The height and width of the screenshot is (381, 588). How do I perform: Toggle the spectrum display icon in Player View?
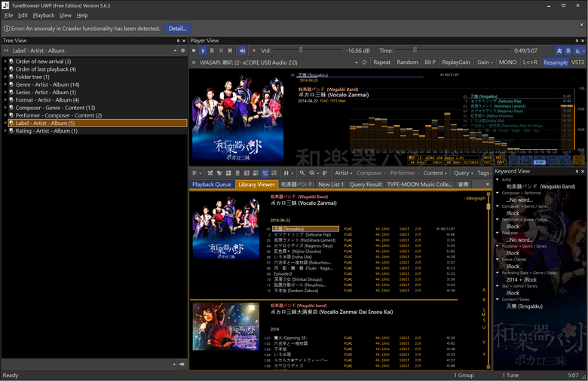(x=579, y=50)
